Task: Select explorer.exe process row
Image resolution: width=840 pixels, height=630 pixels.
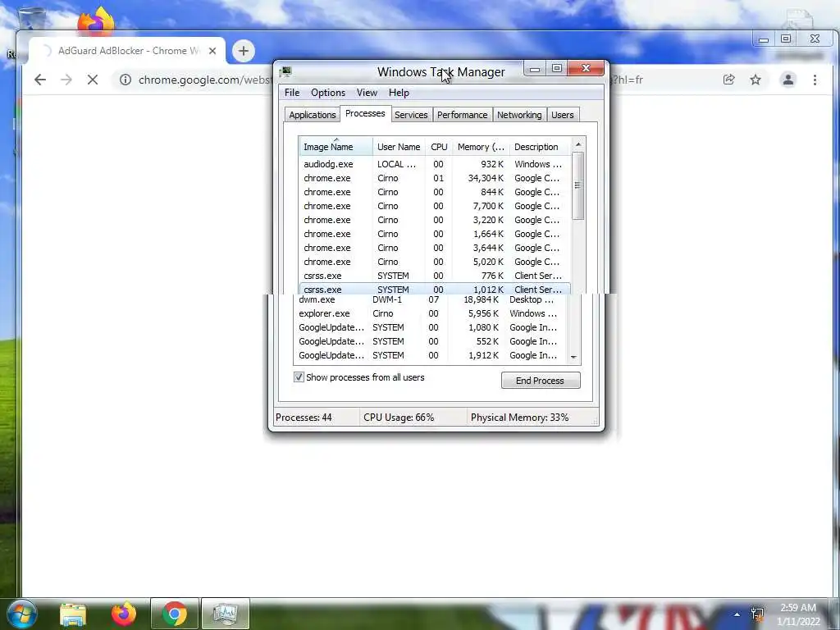Action: click(430, 313)
